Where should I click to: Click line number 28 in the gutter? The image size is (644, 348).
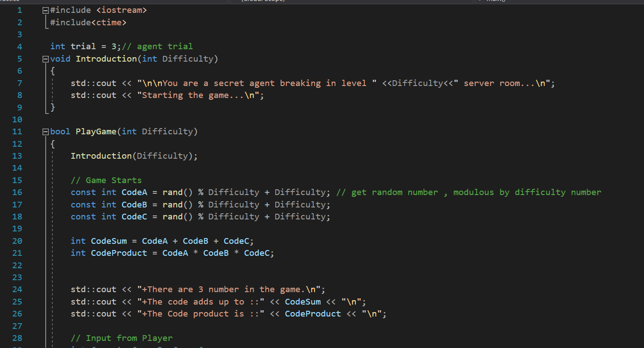tap(17, 338)
